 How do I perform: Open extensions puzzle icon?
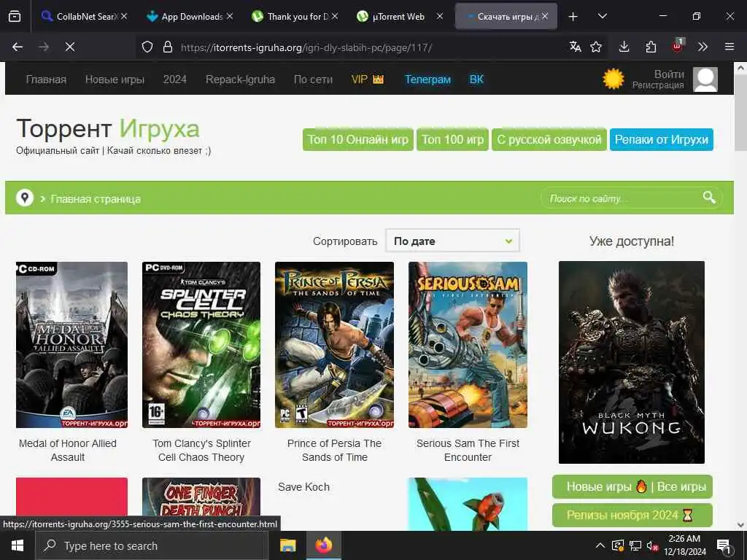(651, 47)
